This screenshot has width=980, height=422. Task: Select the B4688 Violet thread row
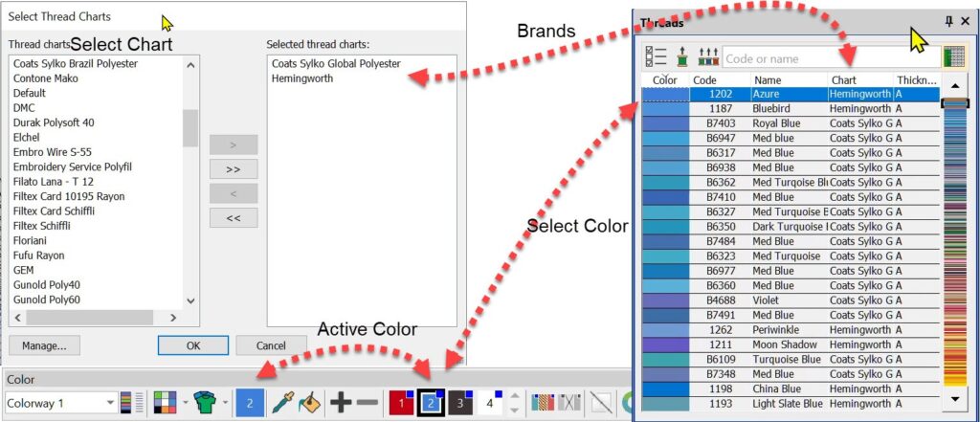(791, 300)
